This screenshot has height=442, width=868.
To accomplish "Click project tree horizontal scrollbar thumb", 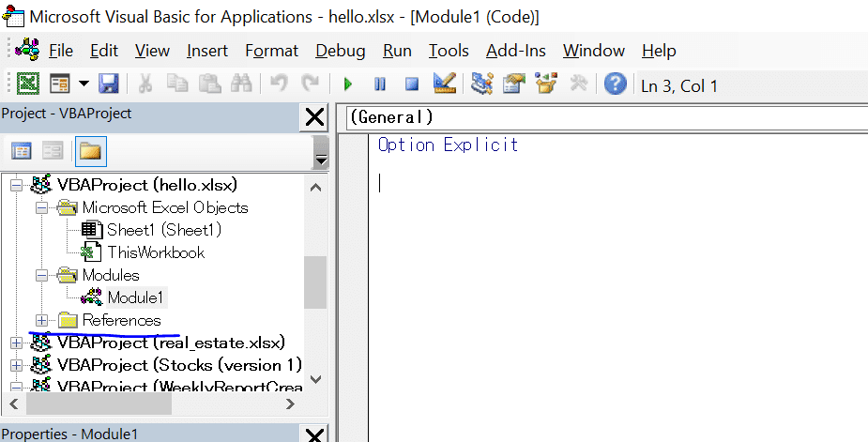I will [99, 404].
